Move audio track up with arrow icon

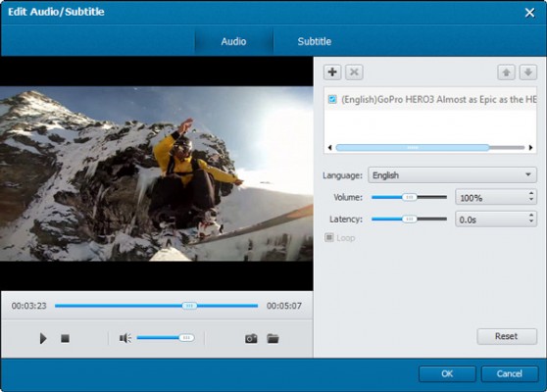point(506,73)
